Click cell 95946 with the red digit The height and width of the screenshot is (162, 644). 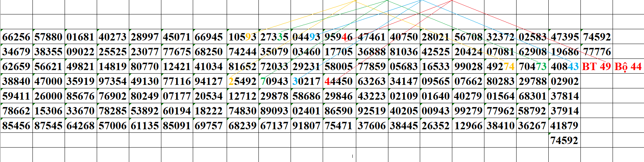[x=339, y=37]
